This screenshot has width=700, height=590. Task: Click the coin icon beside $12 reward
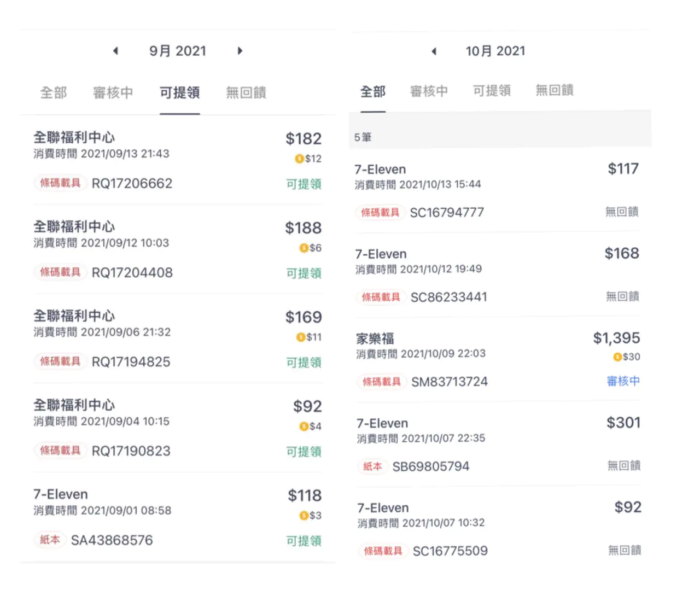pos(299,159)
